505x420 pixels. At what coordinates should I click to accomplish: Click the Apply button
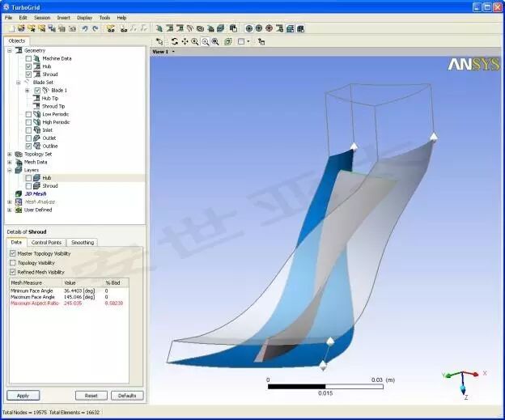(x=23, y=396)
